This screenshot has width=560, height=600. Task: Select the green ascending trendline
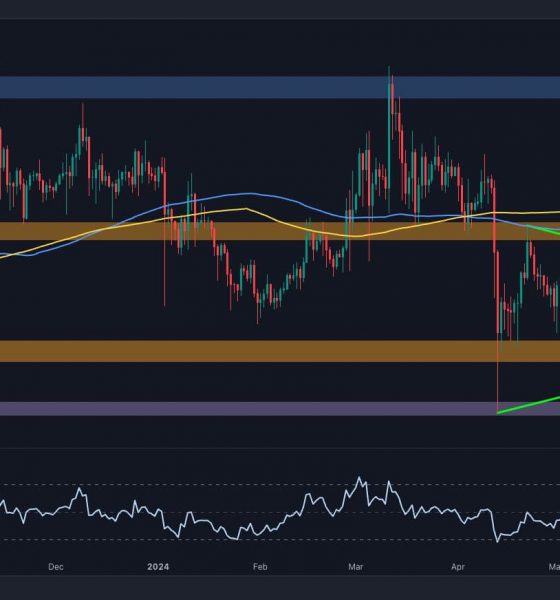(528, 405)
